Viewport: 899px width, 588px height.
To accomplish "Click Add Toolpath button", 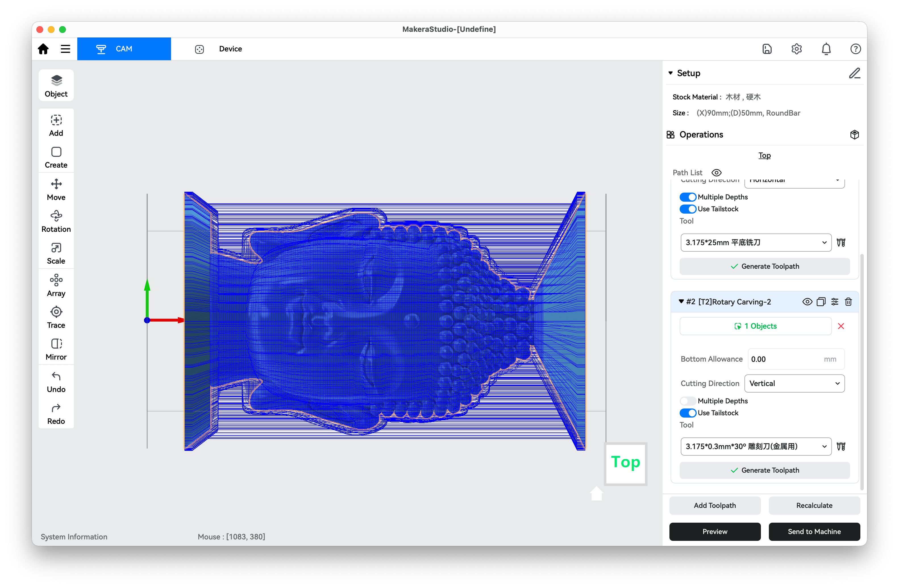I will (715, 505).
